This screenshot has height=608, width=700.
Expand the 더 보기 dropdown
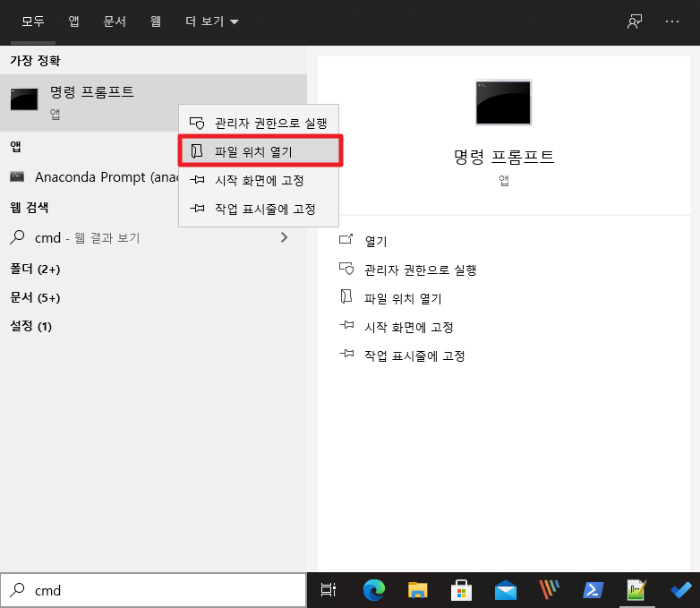pyautogui.click(x=211, y=21)
